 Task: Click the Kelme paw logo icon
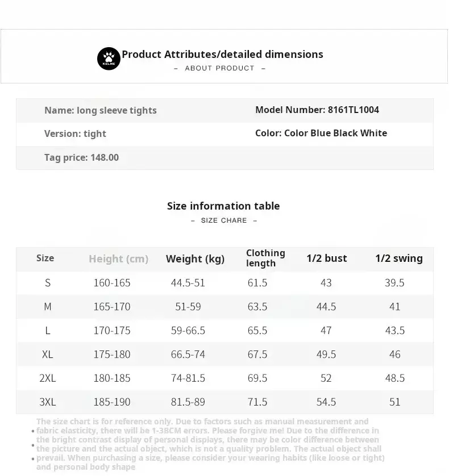click(109, 59)
